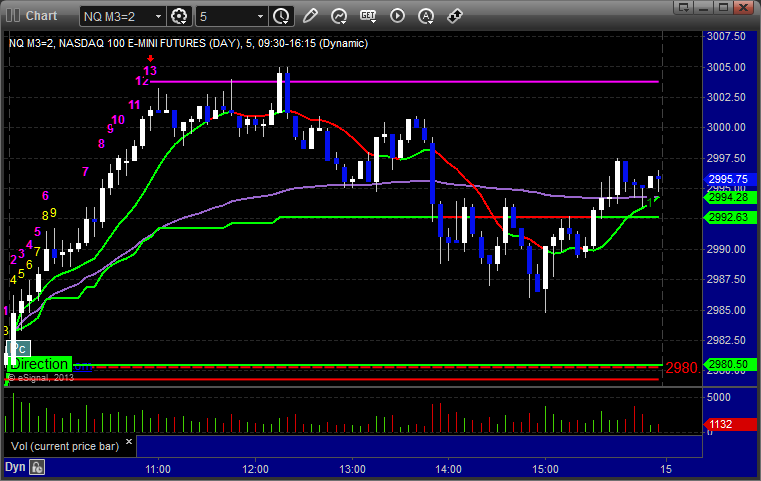Close the Vol study tab with its X

point(129,442)
